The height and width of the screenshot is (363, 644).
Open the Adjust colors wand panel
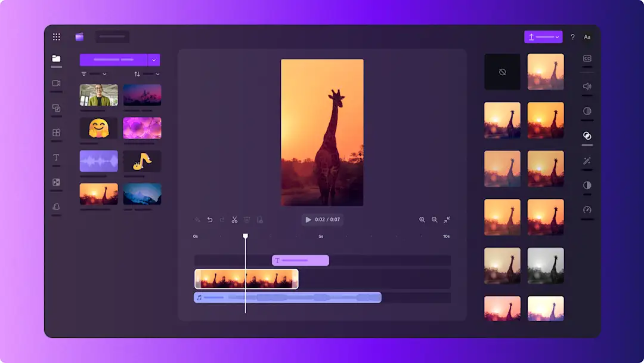587,160
